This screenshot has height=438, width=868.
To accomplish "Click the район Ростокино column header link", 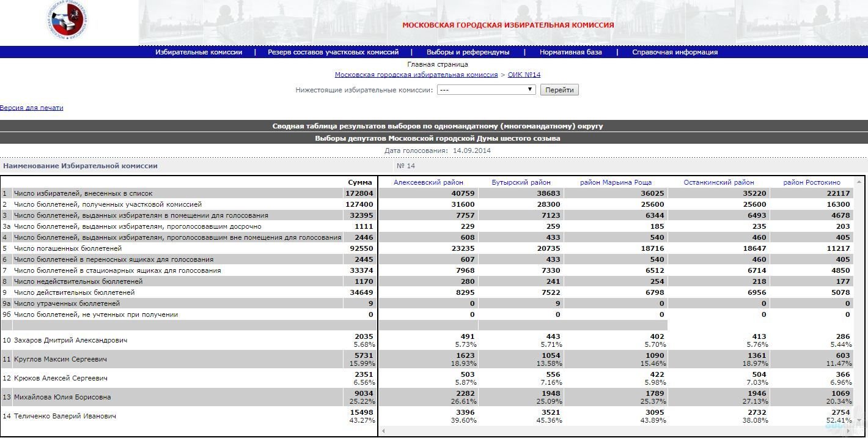I will point(812,182).
